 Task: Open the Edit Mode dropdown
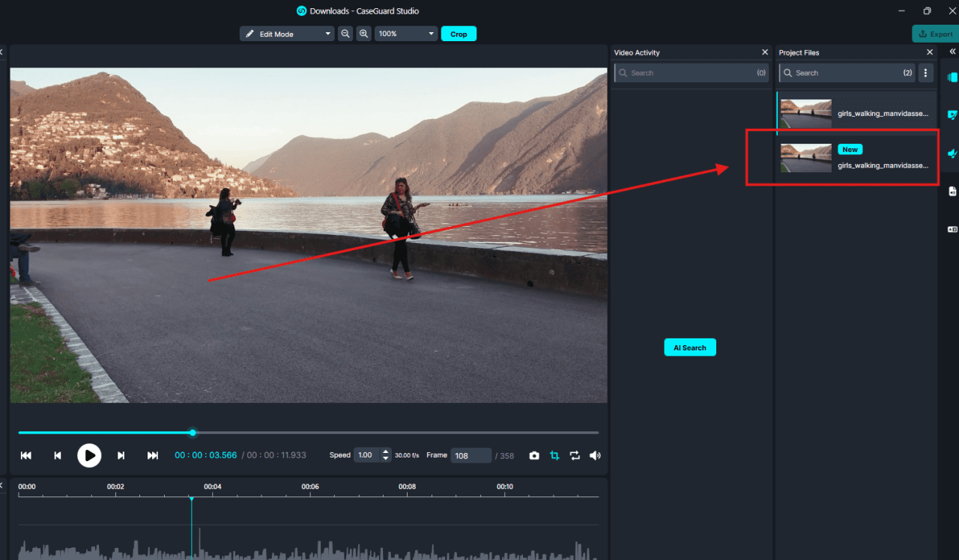click(x=287, y=34)
